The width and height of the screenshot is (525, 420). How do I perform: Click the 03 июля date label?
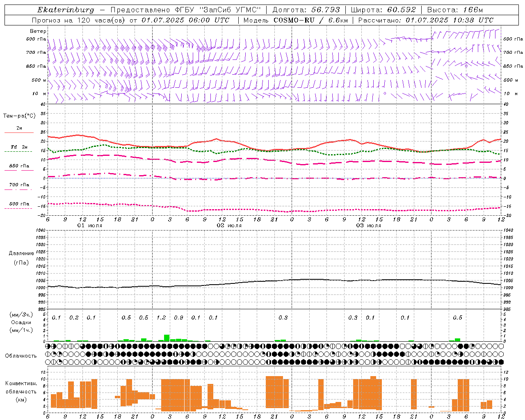pyautogui.click(x=369, y=226)
